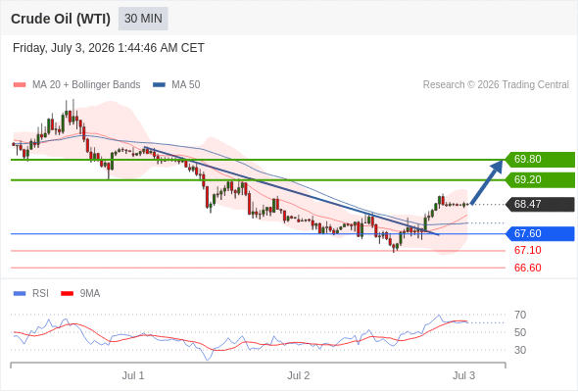Click the Research © 2026 Trading Central credit

[x=496, y=85]
